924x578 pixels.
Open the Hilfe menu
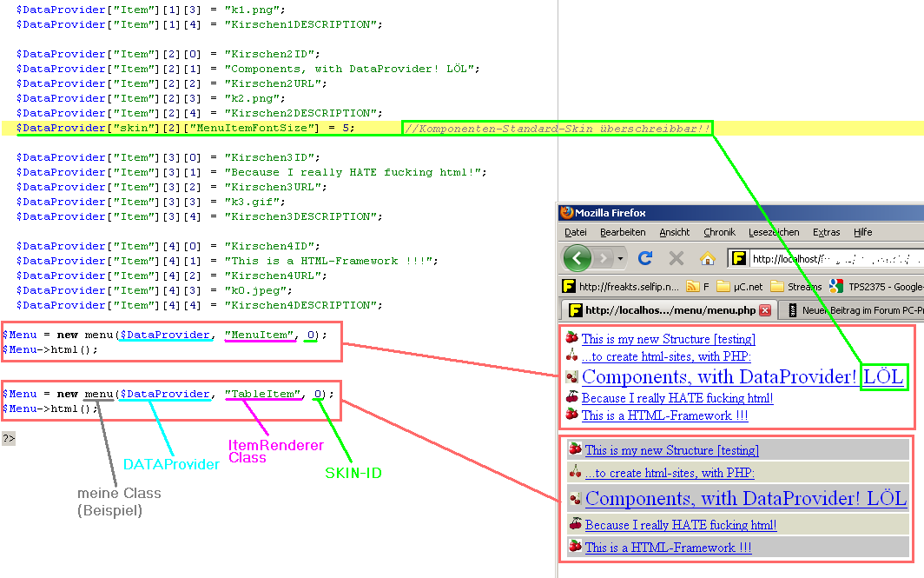point(862,232)
